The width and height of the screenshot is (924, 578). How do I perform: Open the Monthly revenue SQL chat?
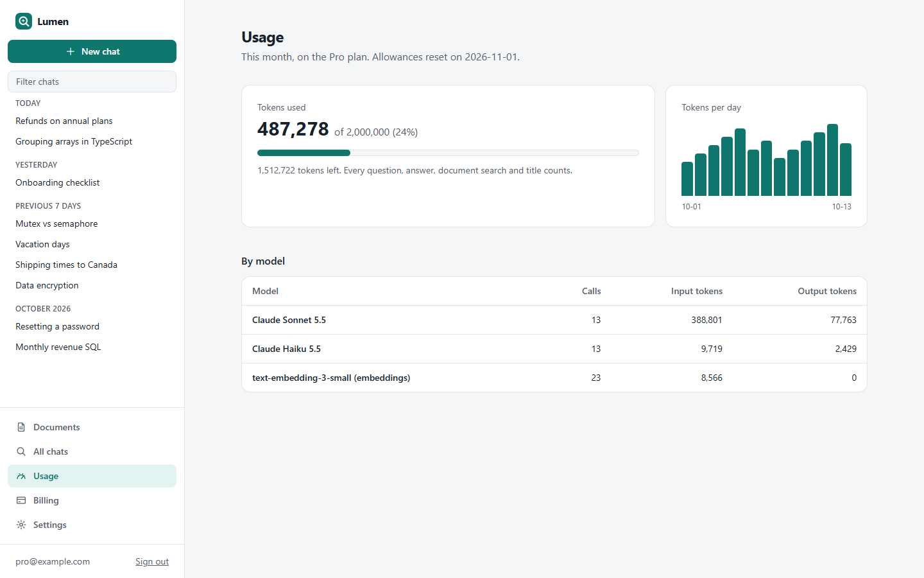click(92, 347)
